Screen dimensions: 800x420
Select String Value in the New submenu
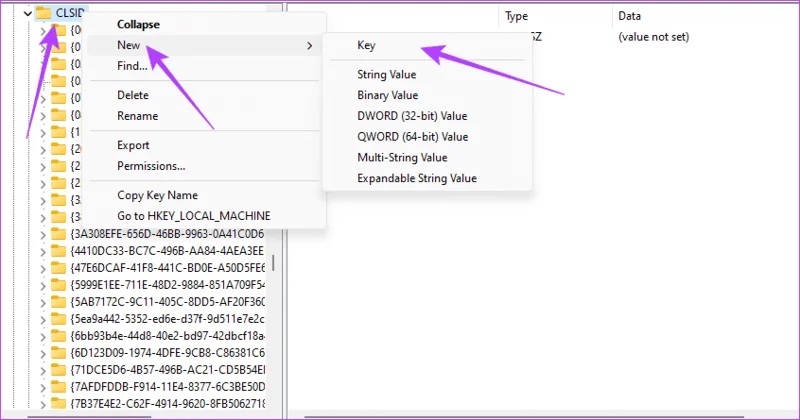(387, 75)
